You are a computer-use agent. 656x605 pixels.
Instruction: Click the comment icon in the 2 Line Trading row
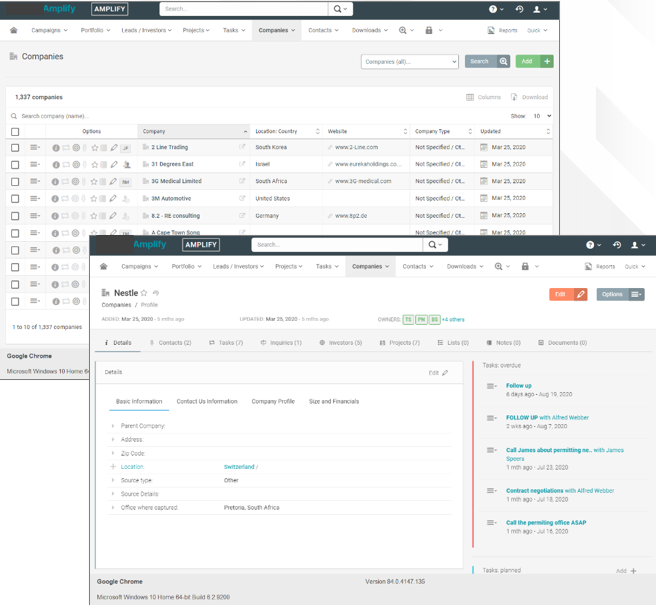66,148
